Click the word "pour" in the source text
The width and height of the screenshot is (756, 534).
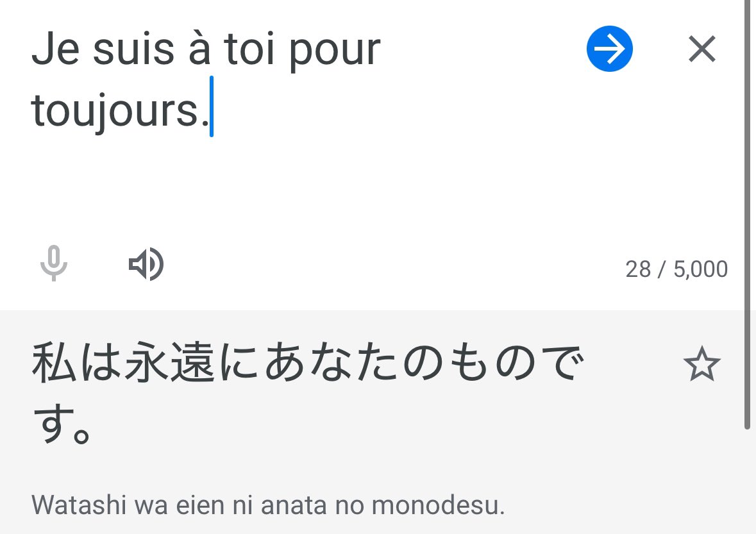pyautogui.click(x=335, y=51)
